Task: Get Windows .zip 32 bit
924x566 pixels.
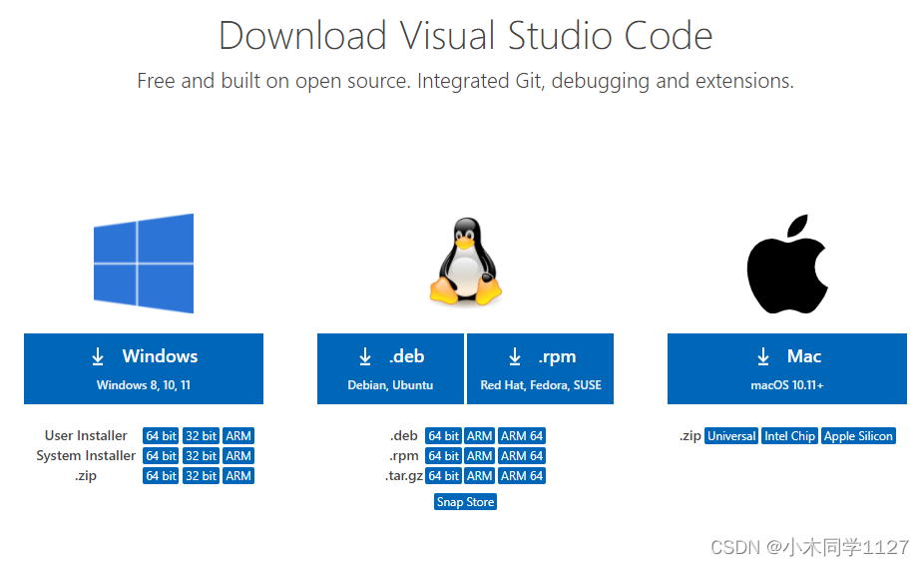Action: click(x=201, y=476)
